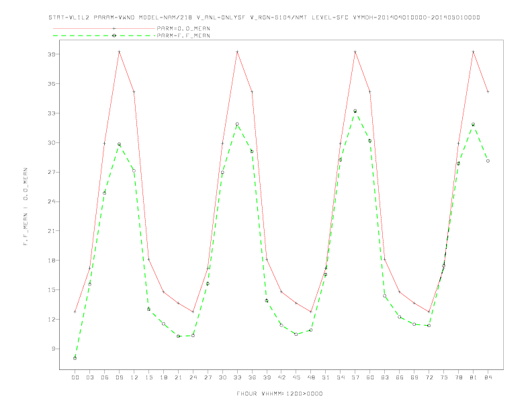Click x-axis forecast hour label 69
Screen dimensions: 532x411
414,377
